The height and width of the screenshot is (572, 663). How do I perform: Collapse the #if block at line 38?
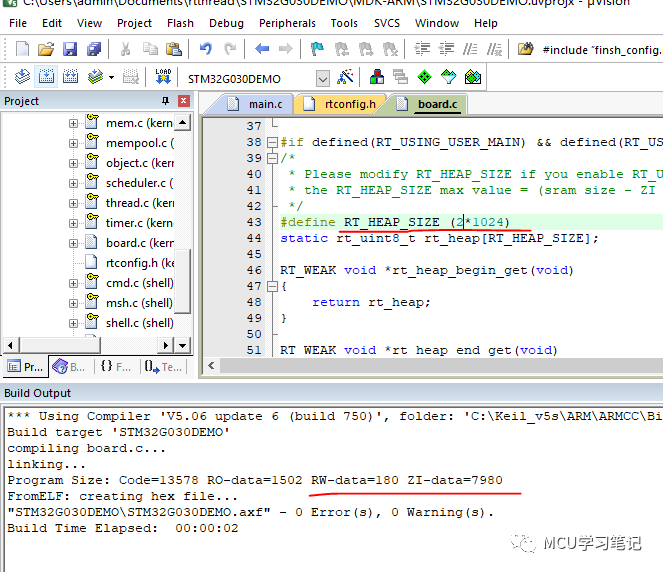(x=272, y=142)
